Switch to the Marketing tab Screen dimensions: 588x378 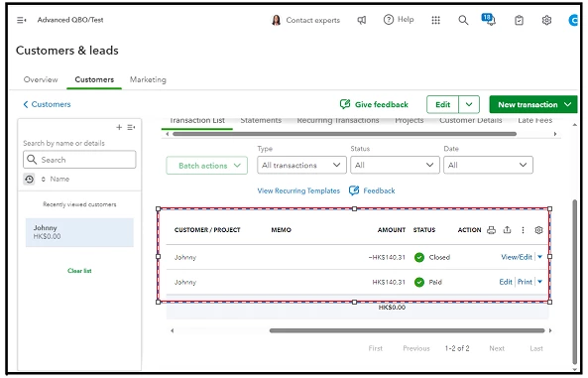click(148, 79)
